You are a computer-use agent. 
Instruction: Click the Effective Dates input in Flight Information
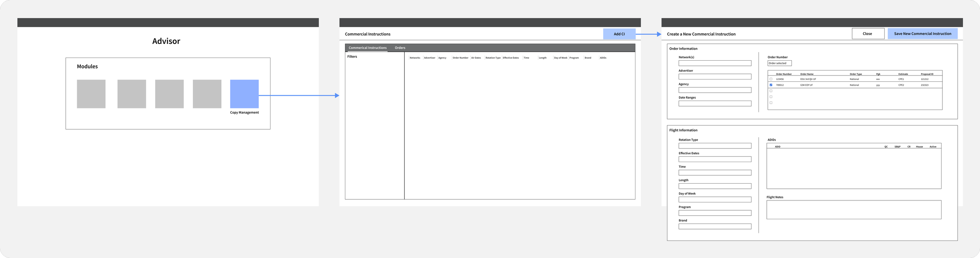715,159
